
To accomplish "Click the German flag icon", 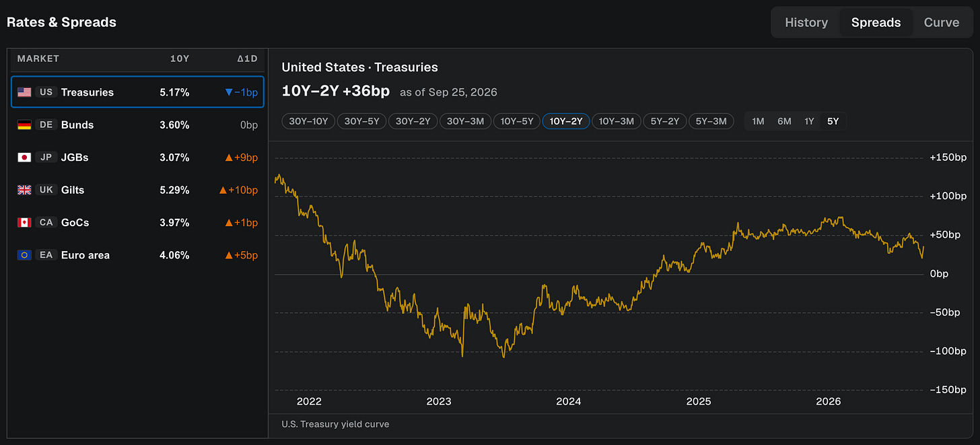I will point(24,125).
